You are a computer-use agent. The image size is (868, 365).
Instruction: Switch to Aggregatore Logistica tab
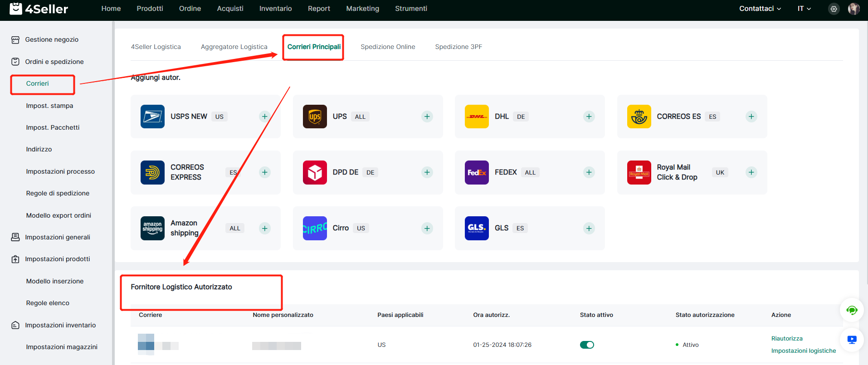pos(234,47)
